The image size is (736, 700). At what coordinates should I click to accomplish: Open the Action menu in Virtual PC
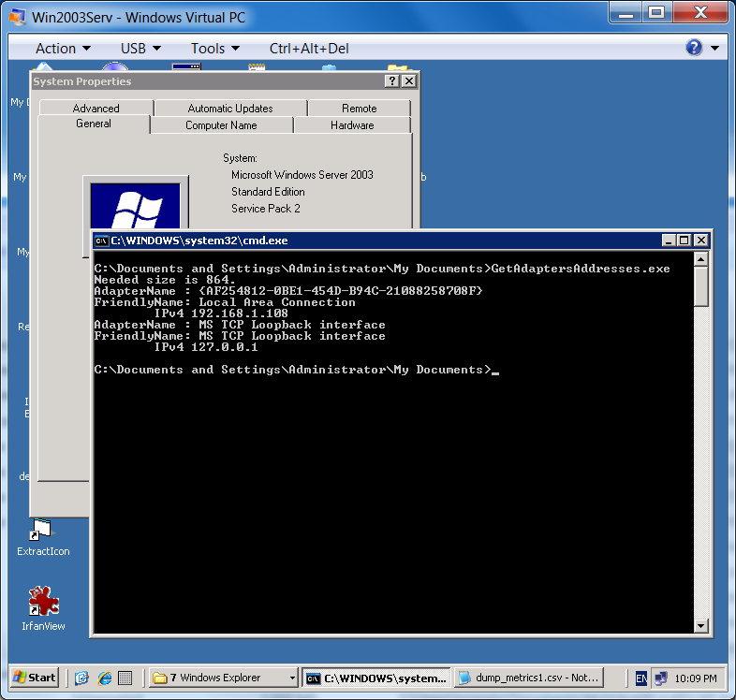[63, 49]
